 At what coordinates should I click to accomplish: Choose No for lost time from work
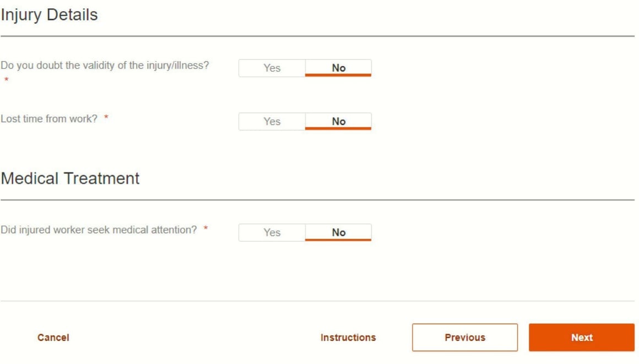338,122
